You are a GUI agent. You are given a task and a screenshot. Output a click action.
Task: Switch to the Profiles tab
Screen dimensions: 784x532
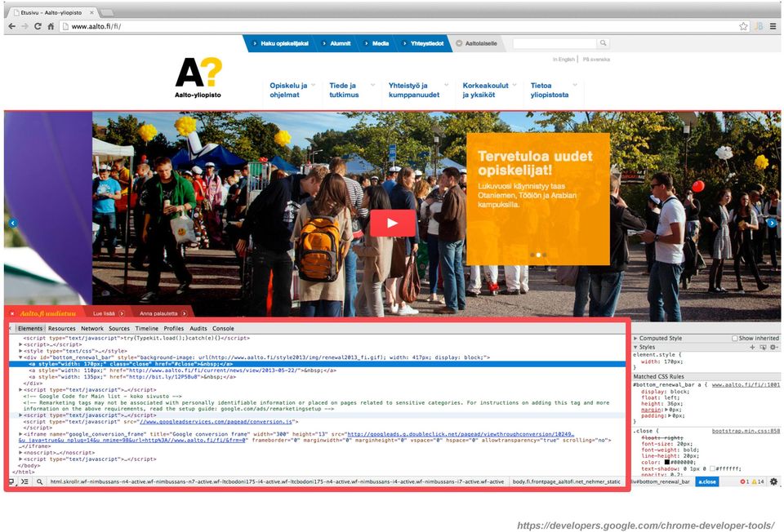pyautogui.click(x=173, y=329)
